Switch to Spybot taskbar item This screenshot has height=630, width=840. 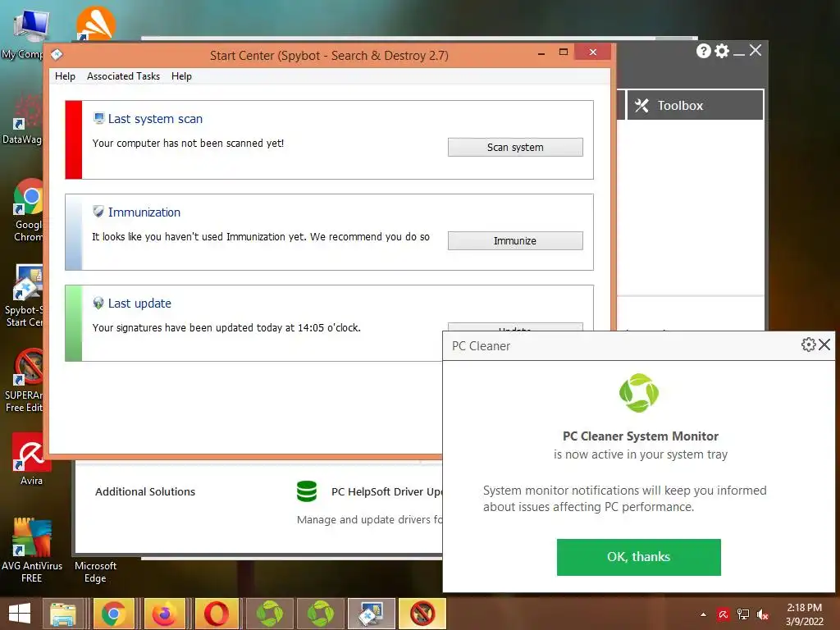coord(372,614)
